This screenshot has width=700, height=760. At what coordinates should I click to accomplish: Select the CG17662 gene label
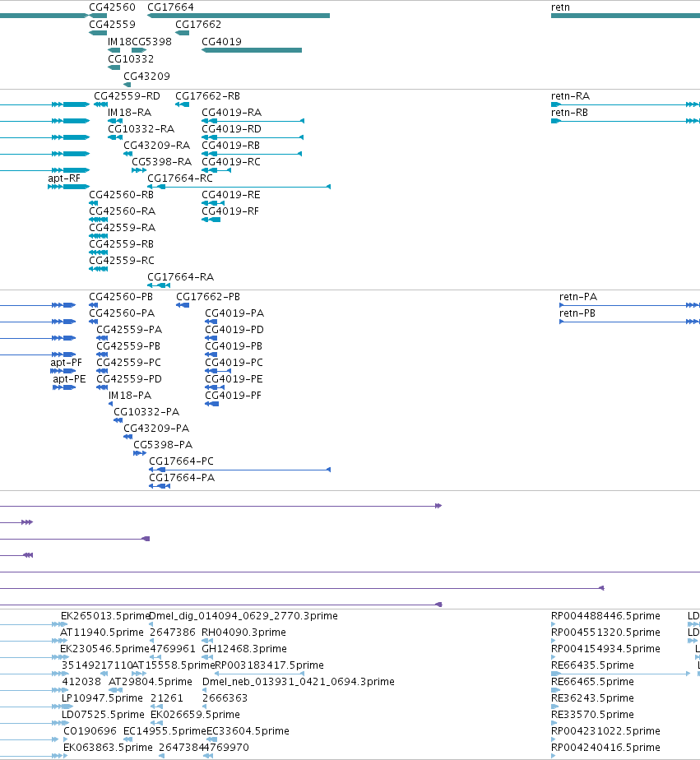point(197,24)
